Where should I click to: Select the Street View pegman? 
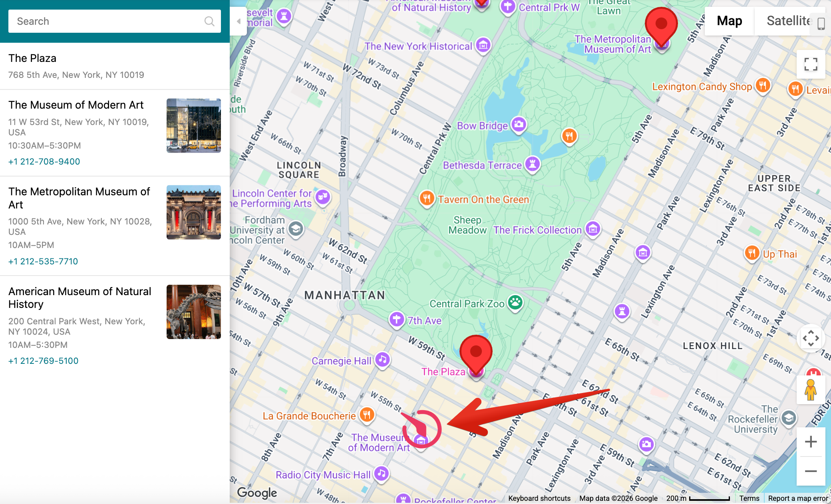[811, 390]
